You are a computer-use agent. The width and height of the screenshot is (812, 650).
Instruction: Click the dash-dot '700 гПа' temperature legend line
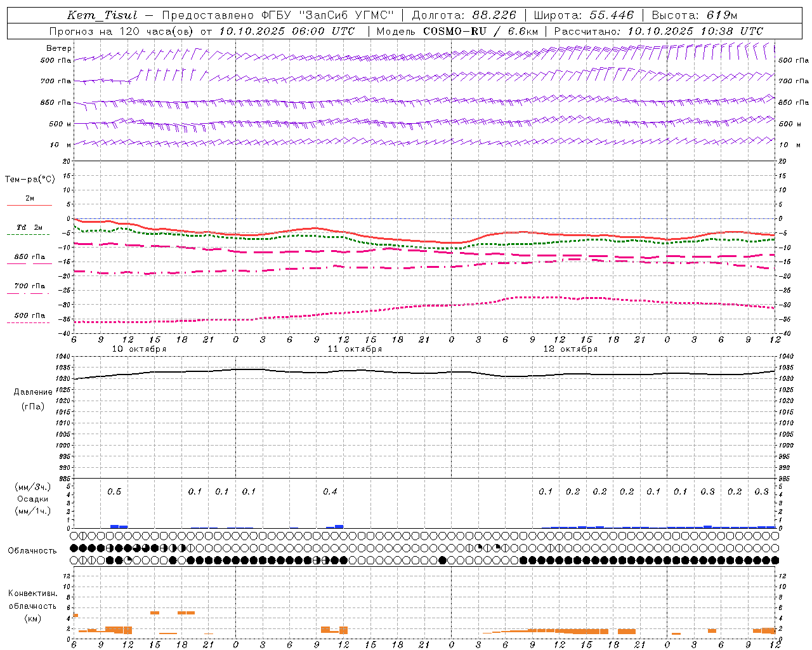[x=28, y=294]
